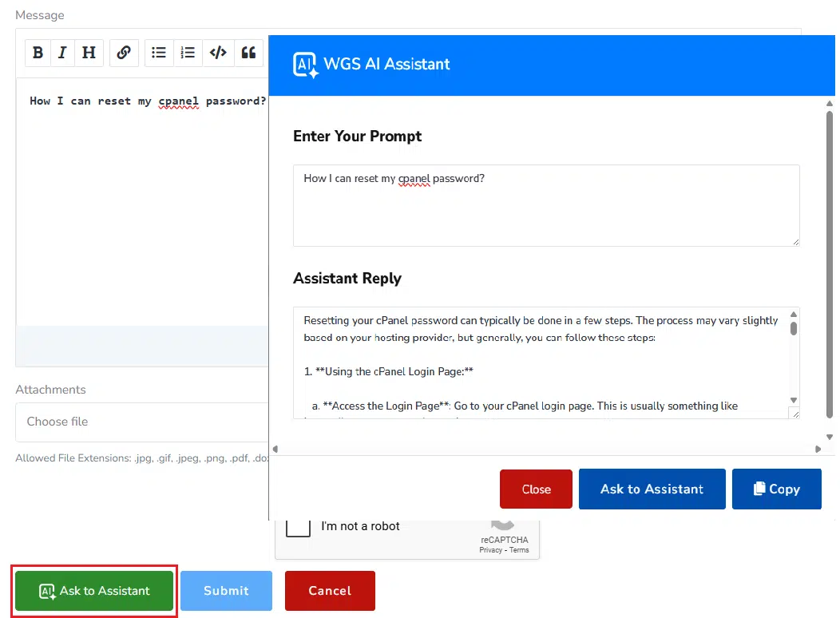Apply italic formatting in editor toolbar

(x=62, y=53)
